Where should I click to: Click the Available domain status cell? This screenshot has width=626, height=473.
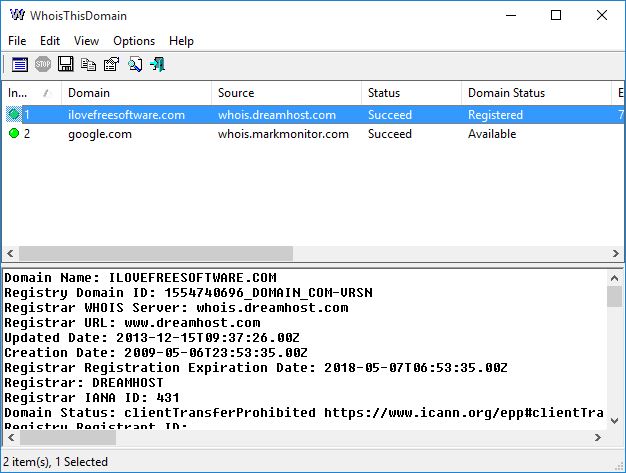click(492, 134)
